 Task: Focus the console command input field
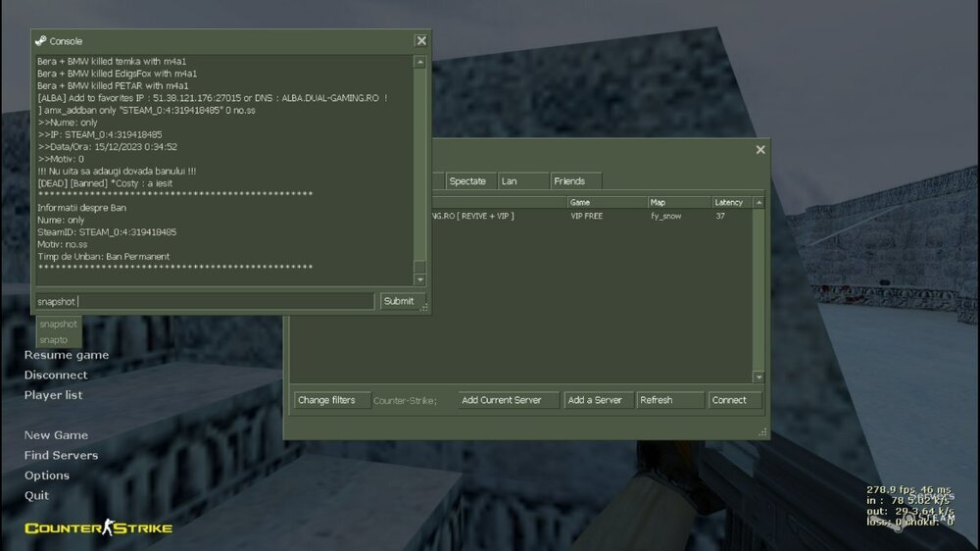[x=204, y=301]
